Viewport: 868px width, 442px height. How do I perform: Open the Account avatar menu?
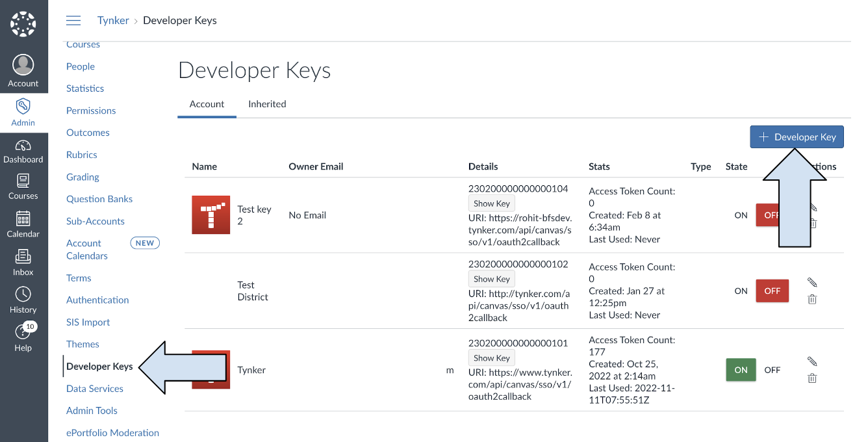(x=23, y=71)
